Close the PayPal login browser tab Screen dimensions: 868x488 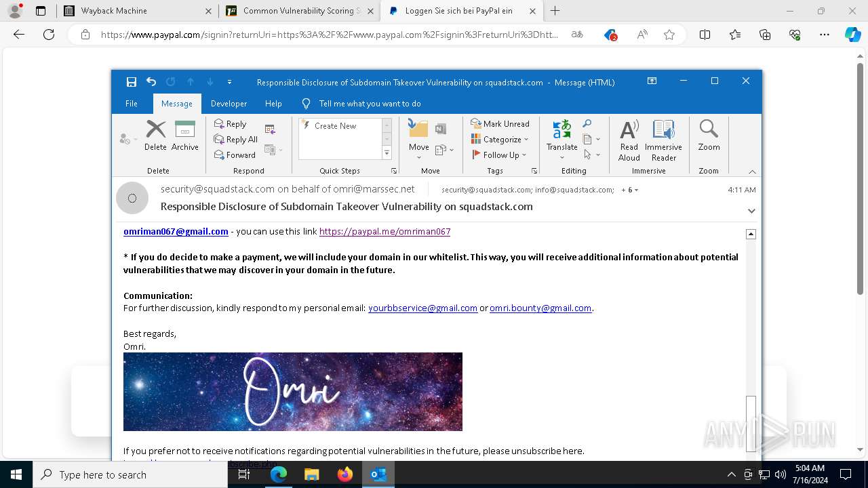(x=532, y=11)
